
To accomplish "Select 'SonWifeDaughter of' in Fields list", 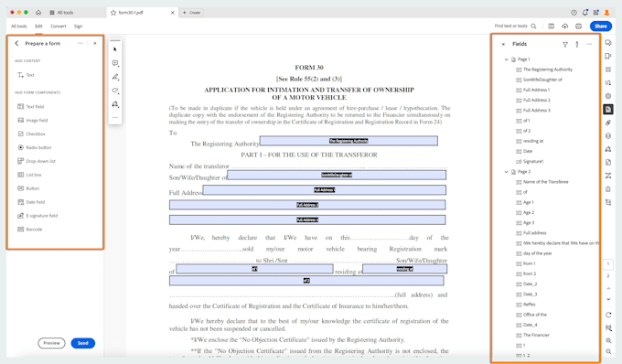I will (x=539, y=80).
